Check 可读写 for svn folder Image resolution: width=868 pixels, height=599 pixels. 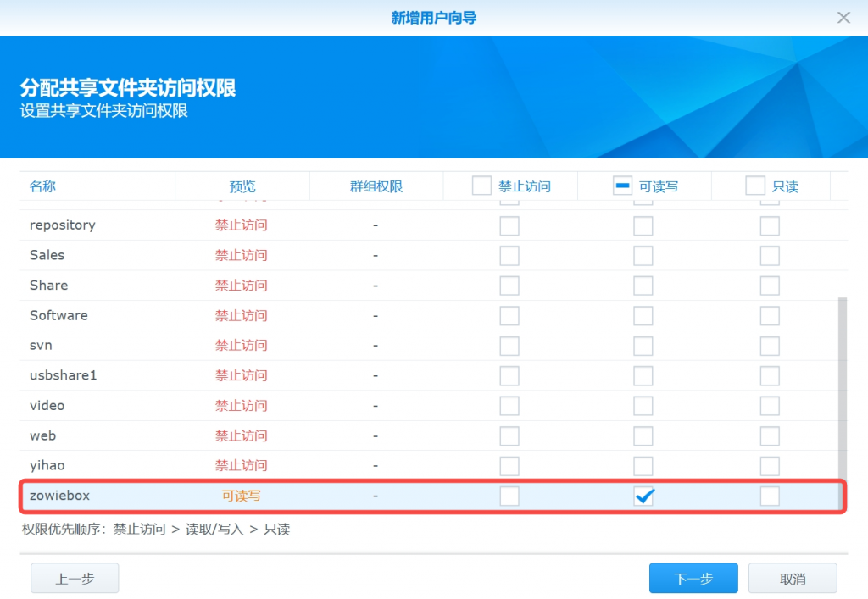click(643, 347)
